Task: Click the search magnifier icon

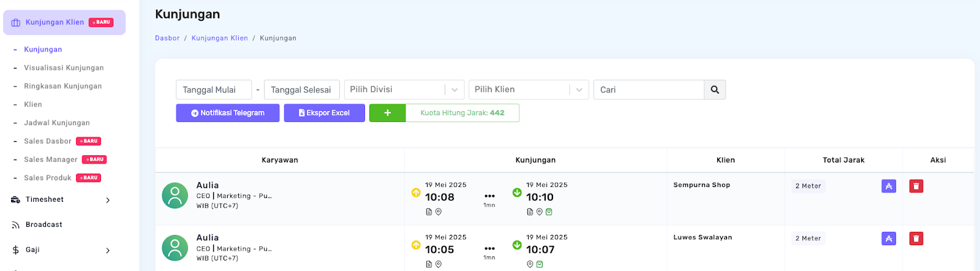Action: tap(715, 90)
